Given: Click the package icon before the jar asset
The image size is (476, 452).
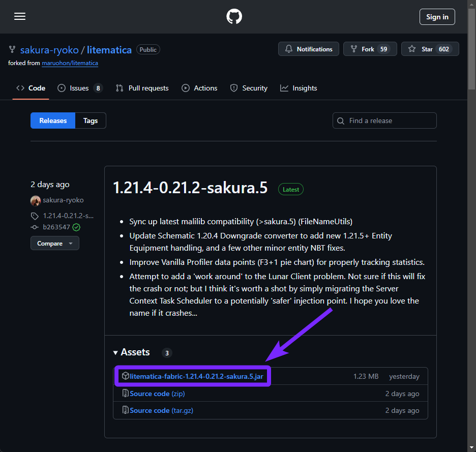Looking at the screenshot, I should click(x=126, y=376).
